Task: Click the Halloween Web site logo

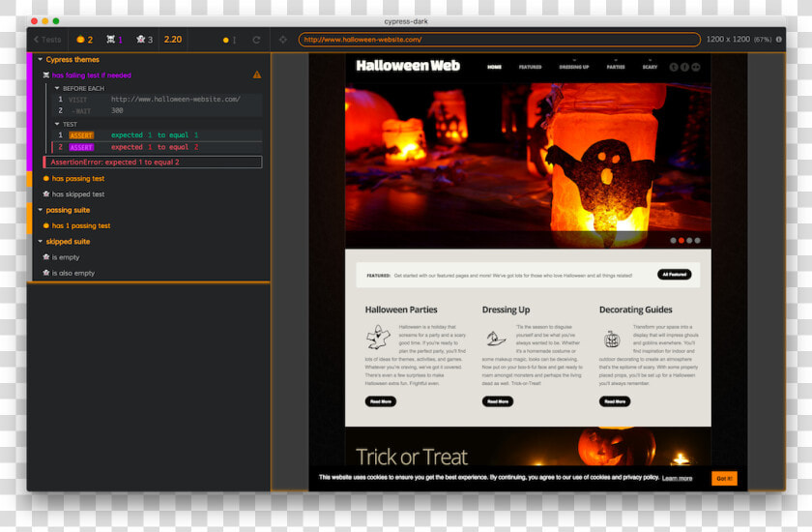Action: pos(408,66)
